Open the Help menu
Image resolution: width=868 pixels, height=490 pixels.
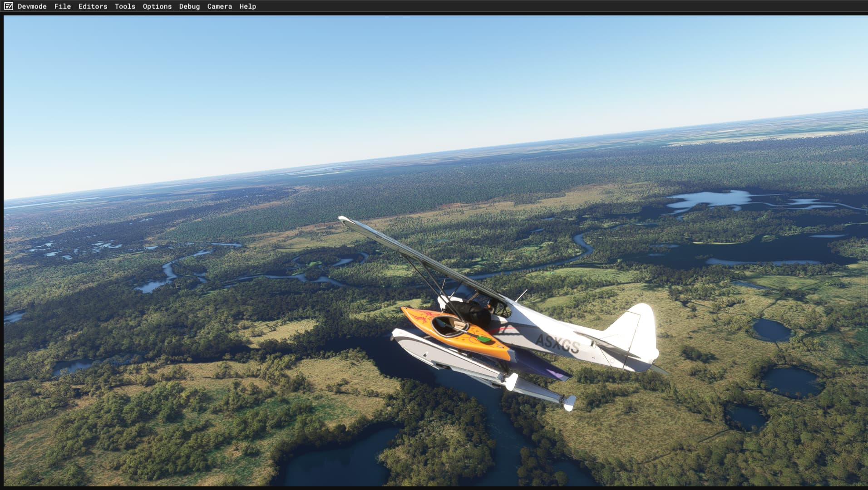(x=248, y=6)
